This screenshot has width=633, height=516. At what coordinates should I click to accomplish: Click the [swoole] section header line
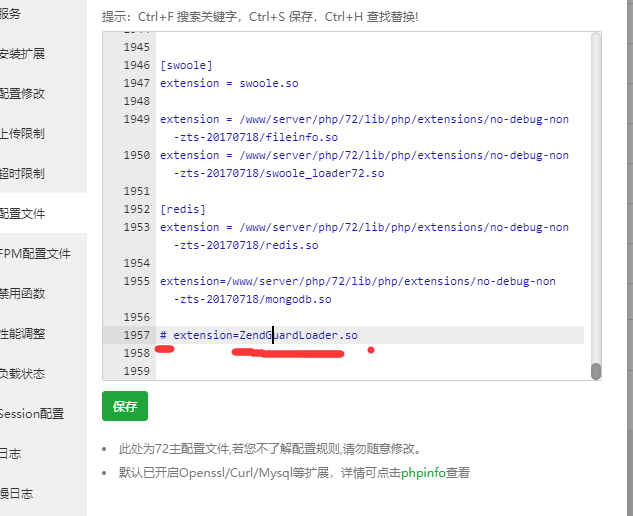point(186,65)
